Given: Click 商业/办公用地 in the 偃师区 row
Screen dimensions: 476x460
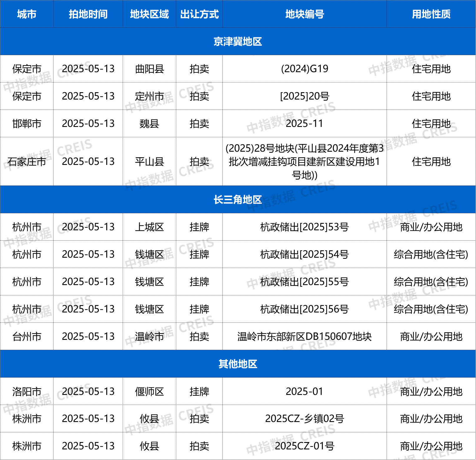Looking at the screenshot, I should [x=431, y=392].
